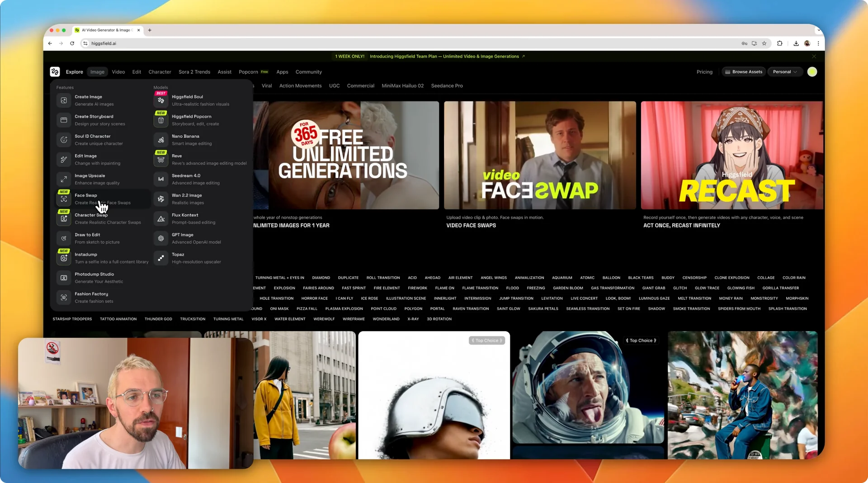Open the Character nav menu
Image resolution: width=868 pixels, height=483 pixels.
(160, 72)
